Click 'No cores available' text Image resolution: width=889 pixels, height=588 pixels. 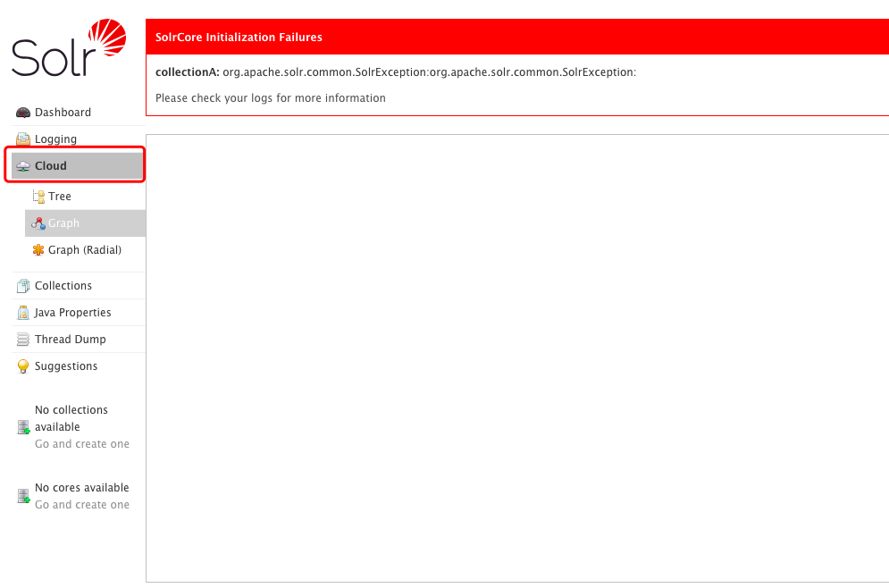[x=82, y=488]
